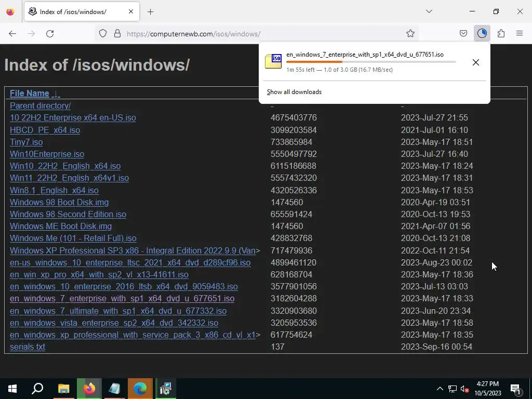Download 10 22H2 Enterprise x64 en-US.iso

coord(73,118)
